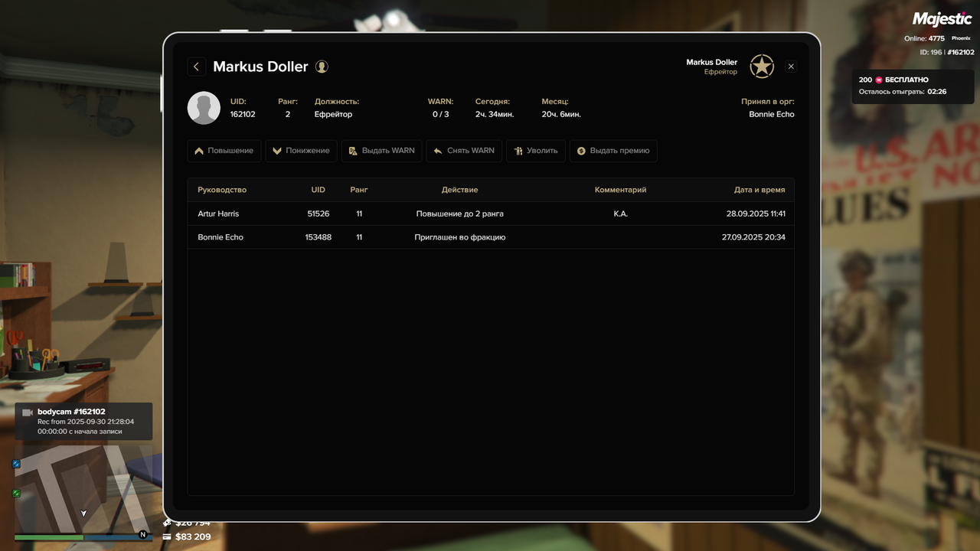The height and width of the screenshot is (551, 980).
Task: Click the profile icon next to Markus Doller title
Action: 321,67
